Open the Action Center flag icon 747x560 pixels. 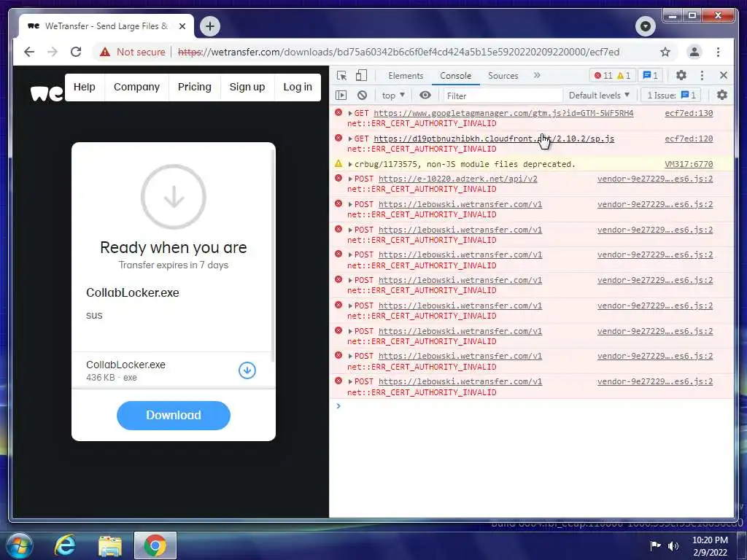tap(656, 545)
